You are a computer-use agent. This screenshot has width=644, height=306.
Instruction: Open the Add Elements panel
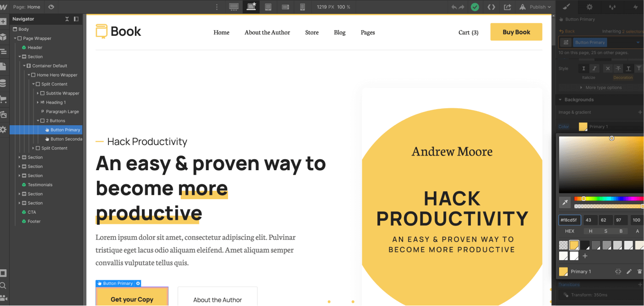coord(4,21)
